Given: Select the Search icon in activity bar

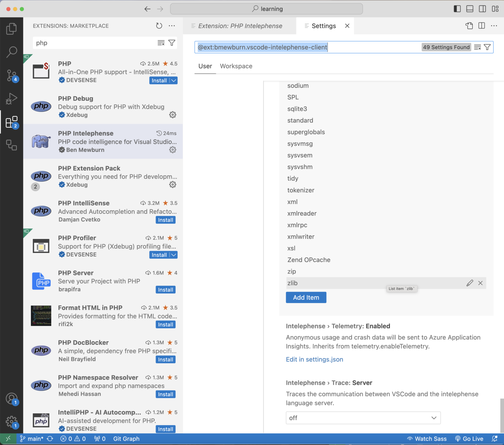Looking at the screenshot, I should pos(12,52).
